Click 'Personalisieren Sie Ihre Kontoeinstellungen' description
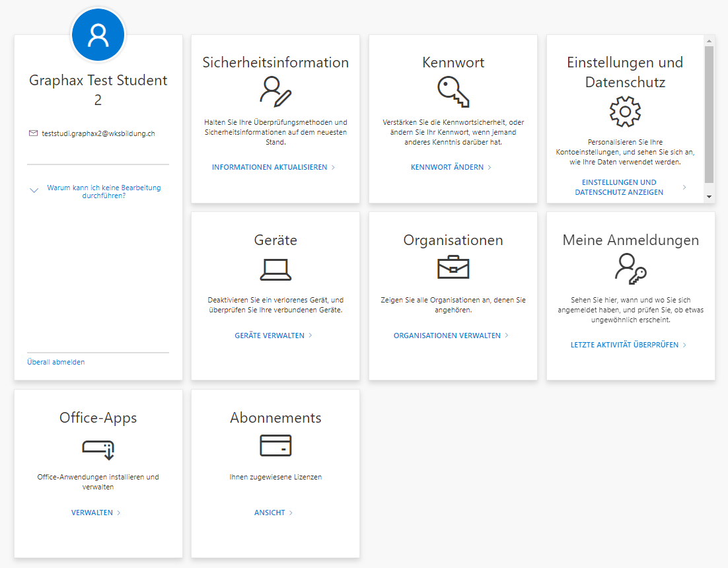 (x=625, y=152)
